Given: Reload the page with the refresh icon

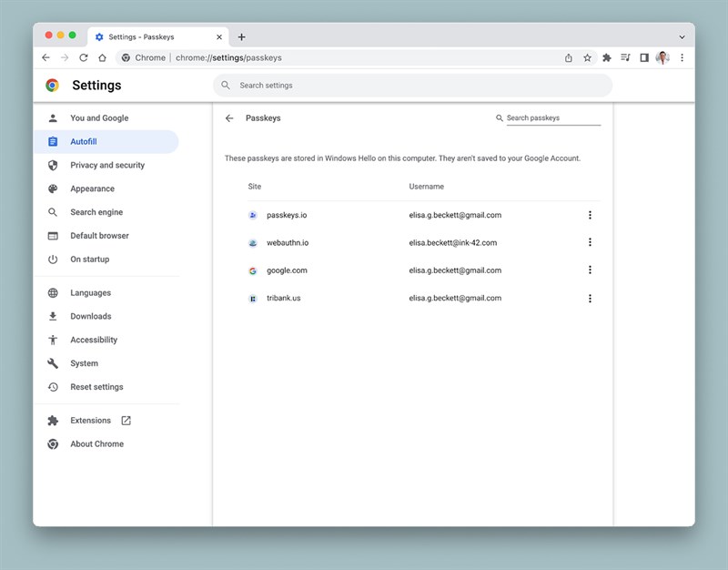Looking at the screenshot, I should (84, 57).
